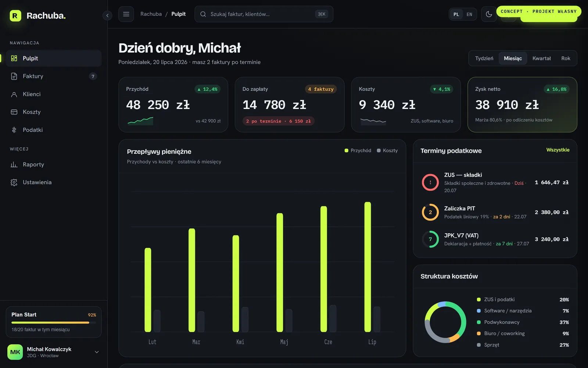Click the Klienci person icon
This screenshot has width=588, height=368.
(x=14, y=94)
